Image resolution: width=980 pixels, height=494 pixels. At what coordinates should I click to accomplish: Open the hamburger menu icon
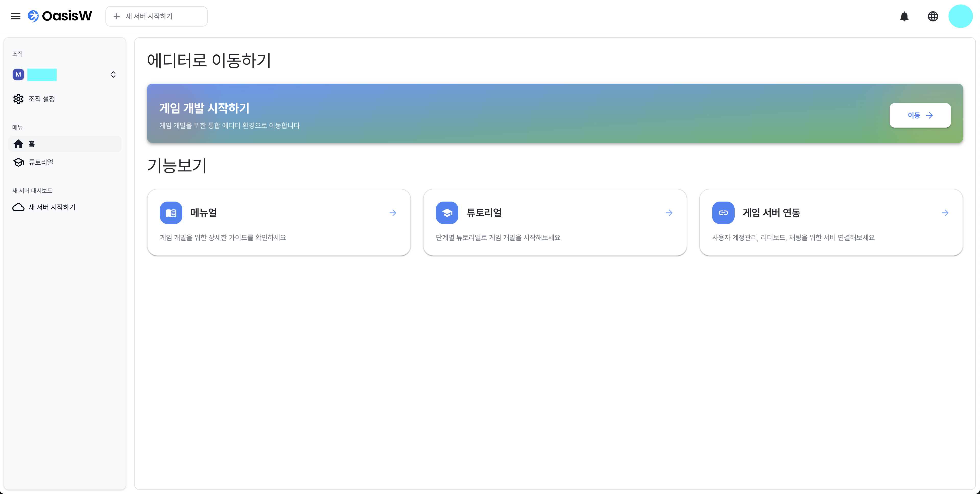click(x=16, y=16)
